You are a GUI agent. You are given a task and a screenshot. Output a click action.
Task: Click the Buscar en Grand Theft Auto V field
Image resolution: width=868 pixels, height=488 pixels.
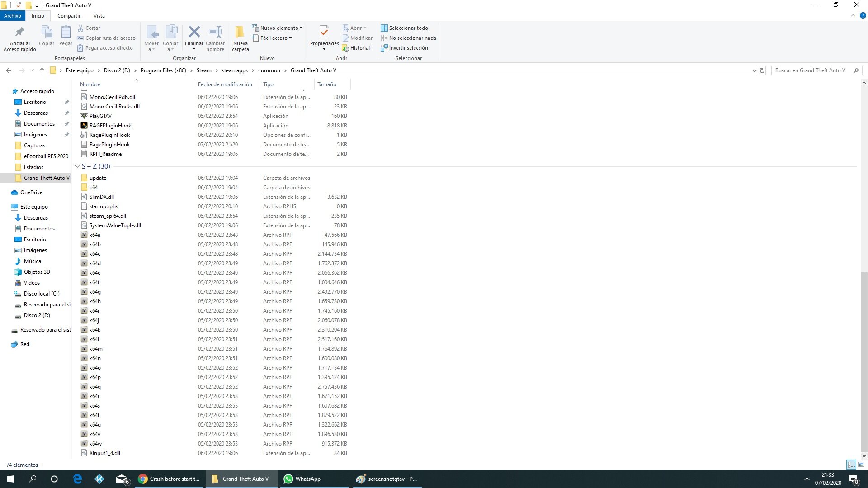click(811, 70)
